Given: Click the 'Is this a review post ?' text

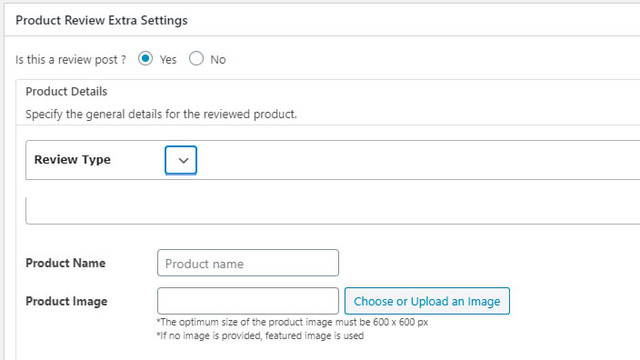Looking at the screenshot, I should tap(71, 60).
